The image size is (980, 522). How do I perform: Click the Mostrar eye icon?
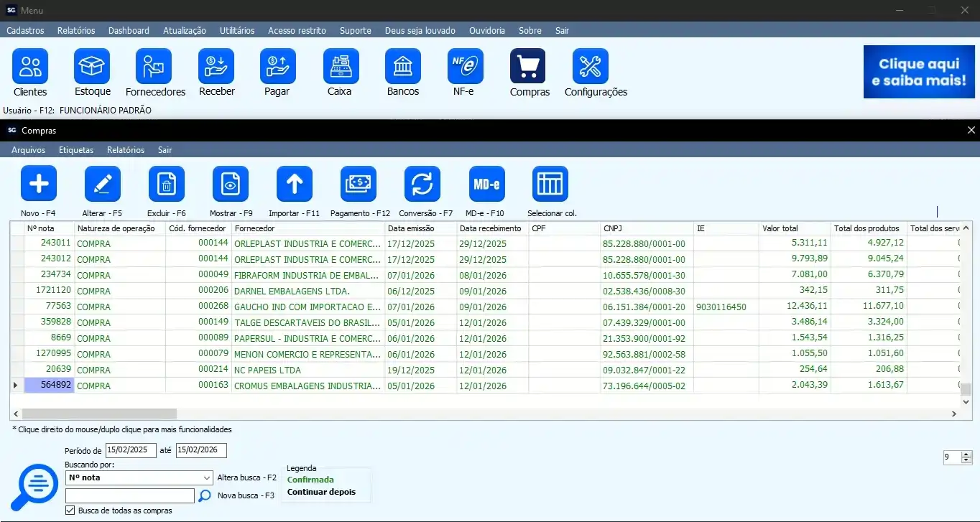click(231, 185)
